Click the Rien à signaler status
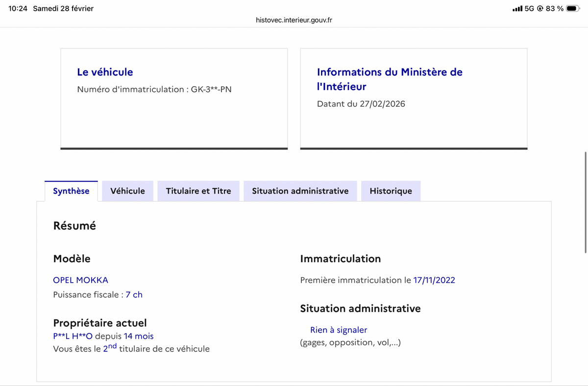Screen dimensions: 588x386 339,330
